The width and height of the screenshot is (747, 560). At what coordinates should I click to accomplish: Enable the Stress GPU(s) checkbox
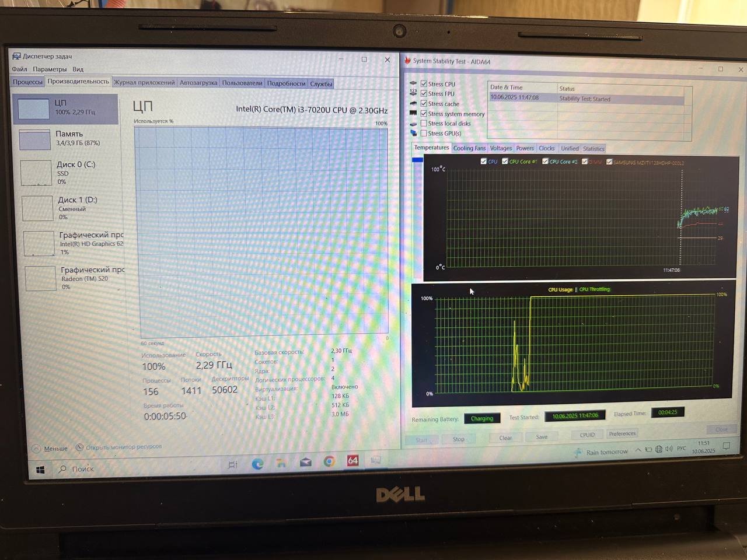pos(424,133)
